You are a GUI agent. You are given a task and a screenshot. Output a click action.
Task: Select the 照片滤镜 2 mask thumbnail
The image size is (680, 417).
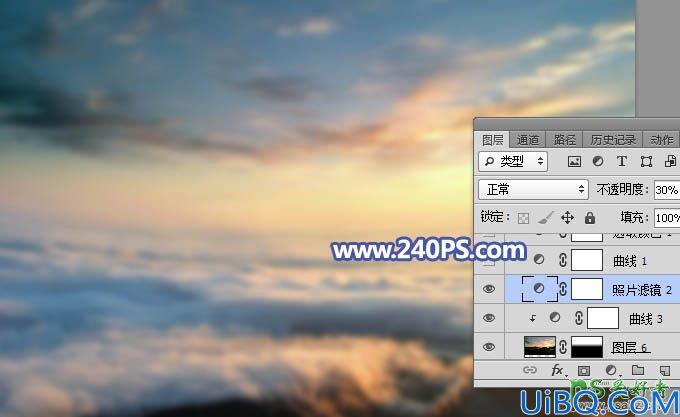[x=587, y=289]
